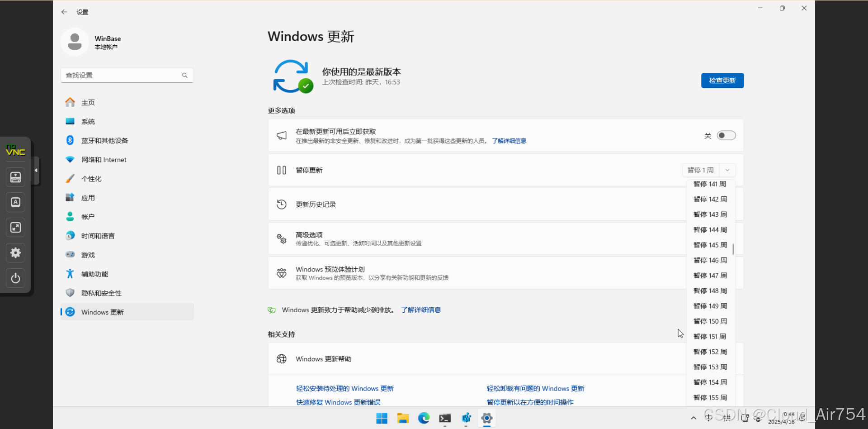Click the WinBase user avatar
The width and height of the screenshot is (868, 429).
click(75, 42)
